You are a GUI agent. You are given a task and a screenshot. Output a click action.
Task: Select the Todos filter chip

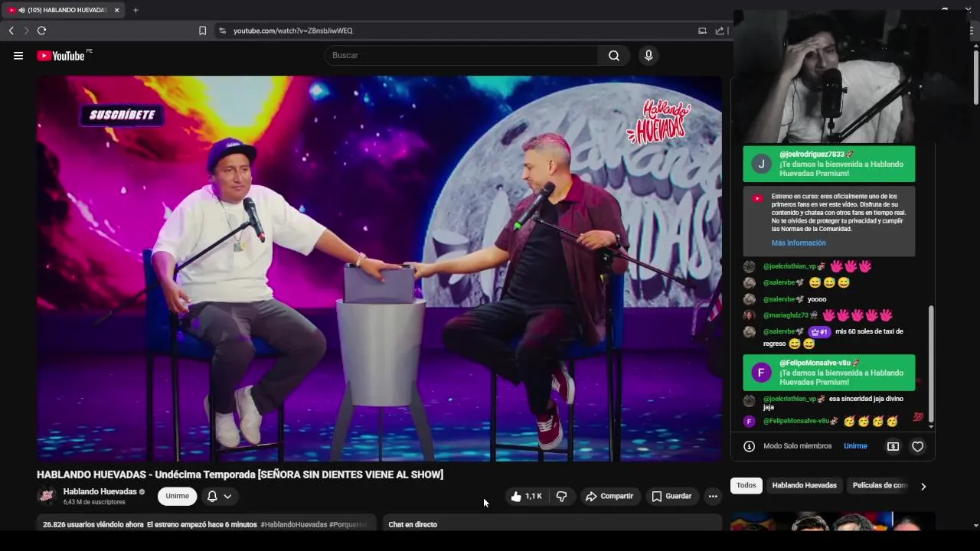point(746,485)
